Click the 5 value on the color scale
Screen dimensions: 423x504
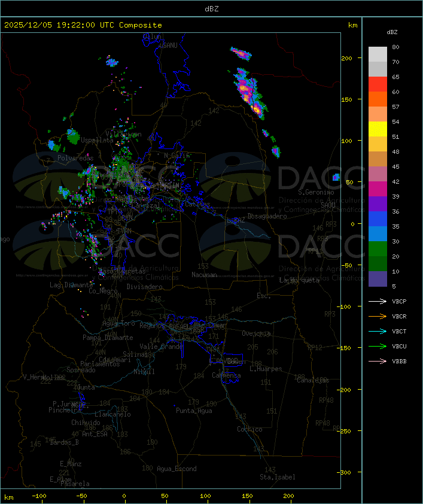[x=394, y=286]
